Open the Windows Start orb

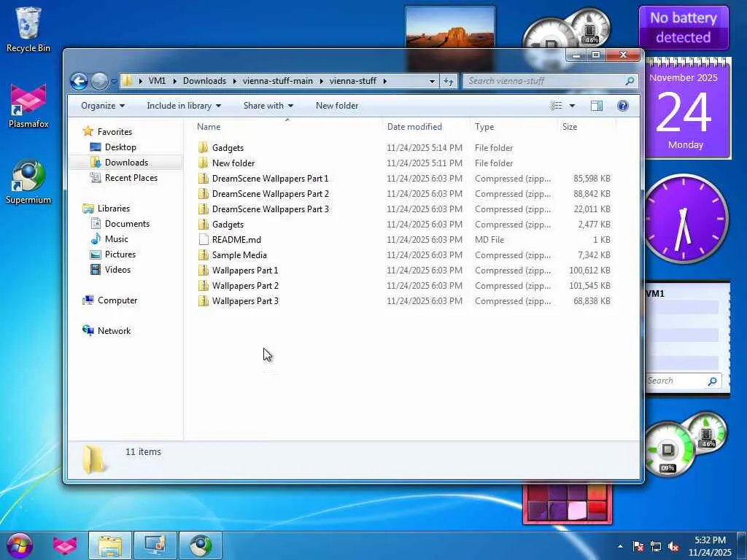[x=20, y=545]
